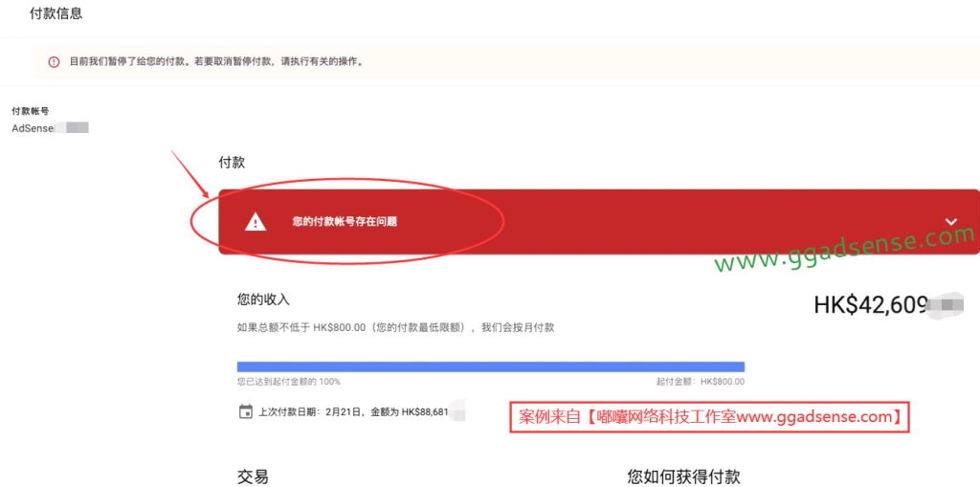Viewport: 980px width, 487px height.
Task: Click the 起付金额 HK$800.00 label
Action: click(x=700, y=382)
